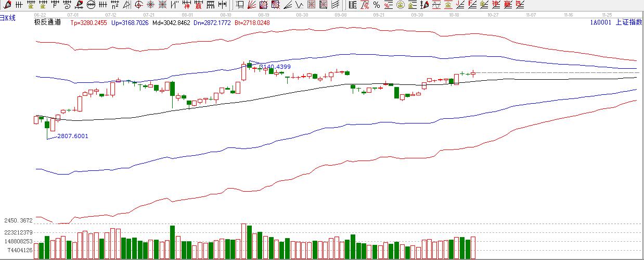The height and width of the screenshot is (260, 644).
Task: Select the sine wave cycle tool
Action: point(436,5)
